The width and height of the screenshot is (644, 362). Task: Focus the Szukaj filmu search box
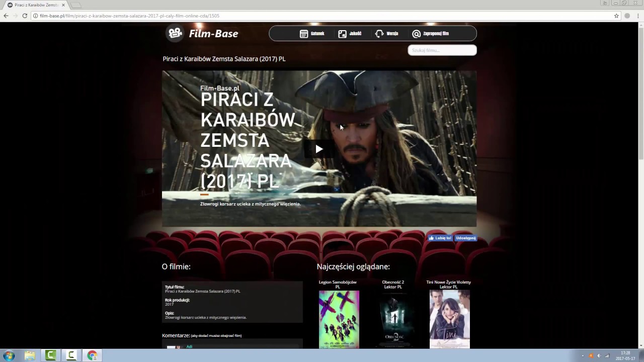coord(442,50)
